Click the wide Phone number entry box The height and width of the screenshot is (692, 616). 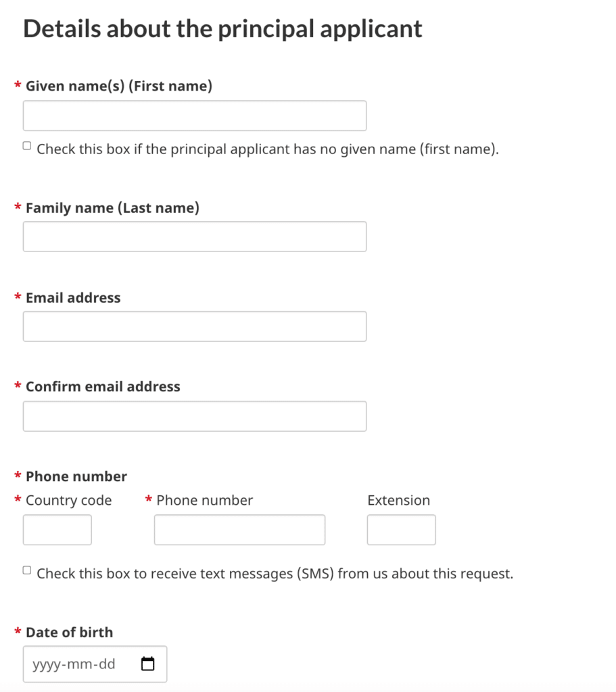pyautogui.click(x=239, y=530)
